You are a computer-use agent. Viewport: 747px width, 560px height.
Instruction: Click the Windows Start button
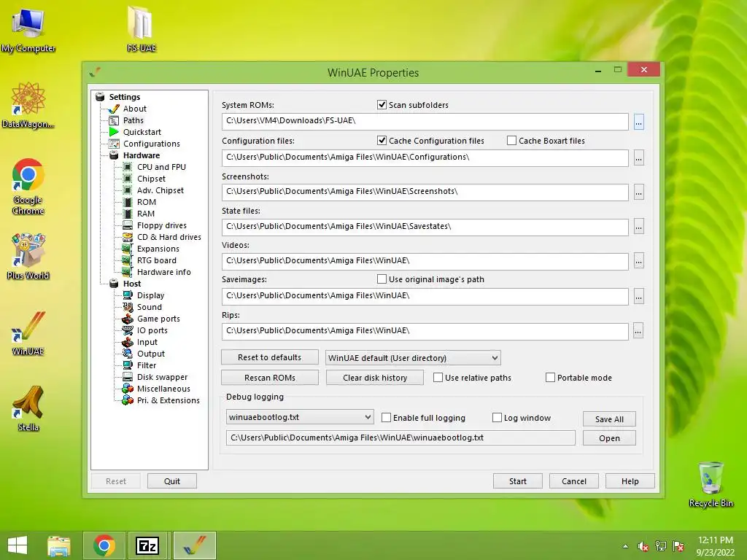tap(18, 545)
